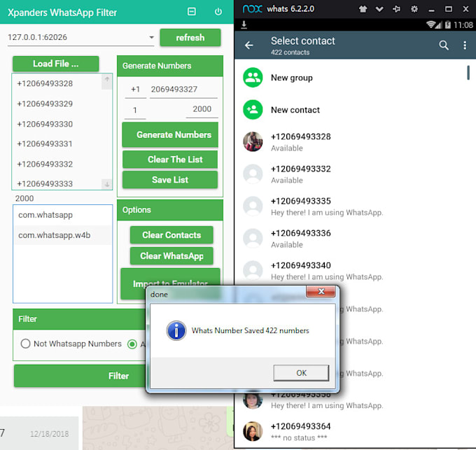Image resolution: width=476 pixels, height=450 pixels.
Task: Click the Options panel header
Action: [x=170, y=210]
